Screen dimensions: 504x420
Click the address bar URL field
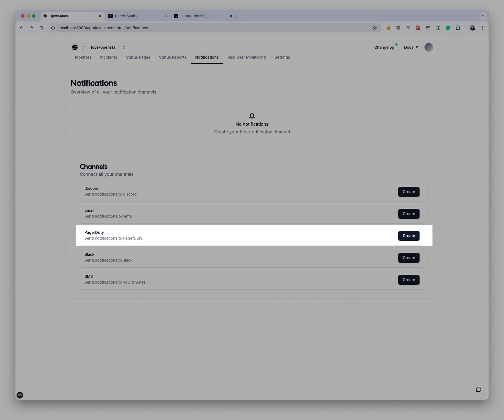click(193, 28)
